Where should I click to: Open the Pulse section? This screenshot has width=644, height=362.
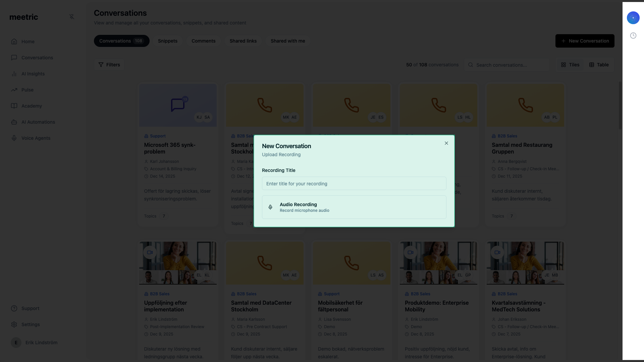[x=28, y=90]
